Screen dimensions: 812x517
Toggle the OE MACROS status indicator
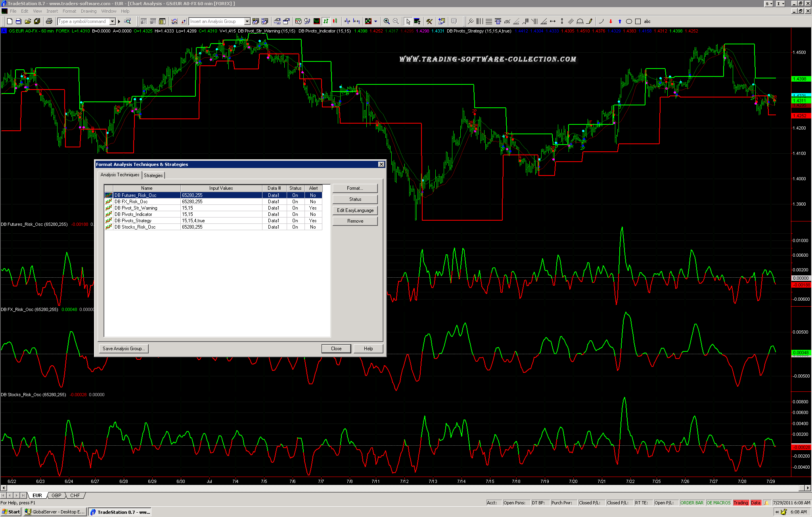(x=718, y=503)
